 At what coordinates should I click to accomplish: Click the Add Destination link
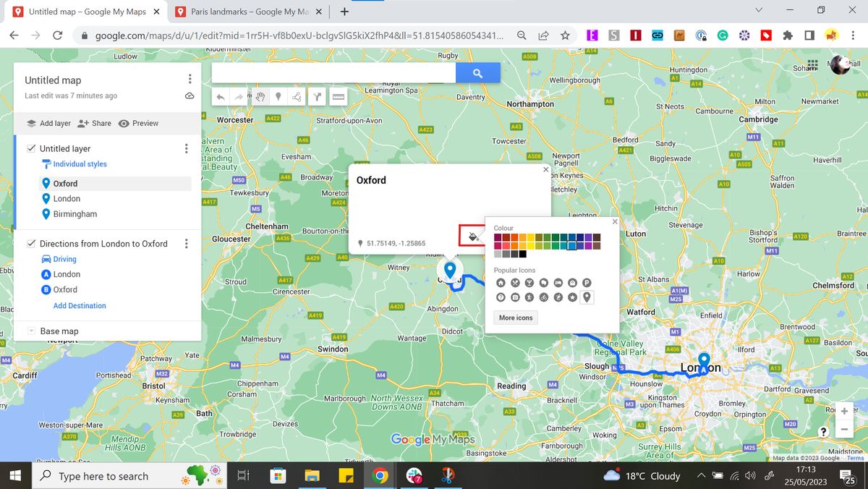[x=79, y=305]
